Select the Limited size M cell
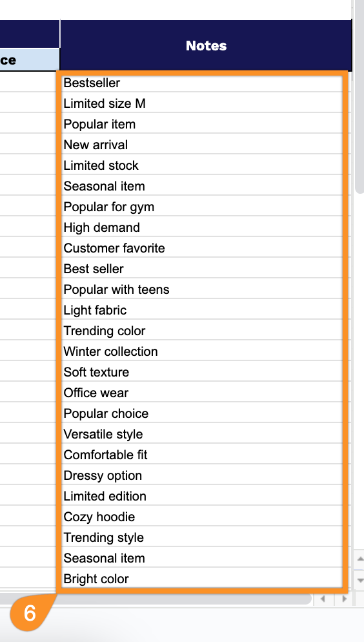This screenshot has width=364, height=642. coord(201,103)
